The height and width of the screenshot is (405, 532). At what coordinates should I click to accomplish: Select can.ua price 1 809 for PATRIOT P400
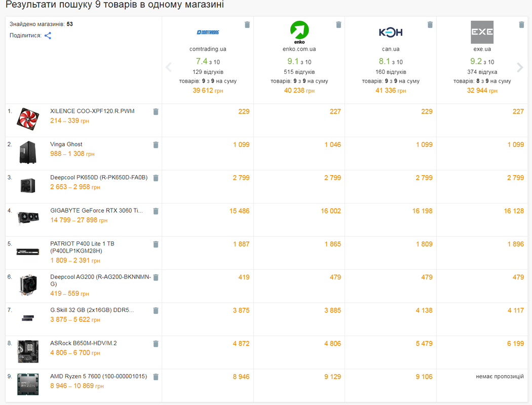(x=425, y=245)
